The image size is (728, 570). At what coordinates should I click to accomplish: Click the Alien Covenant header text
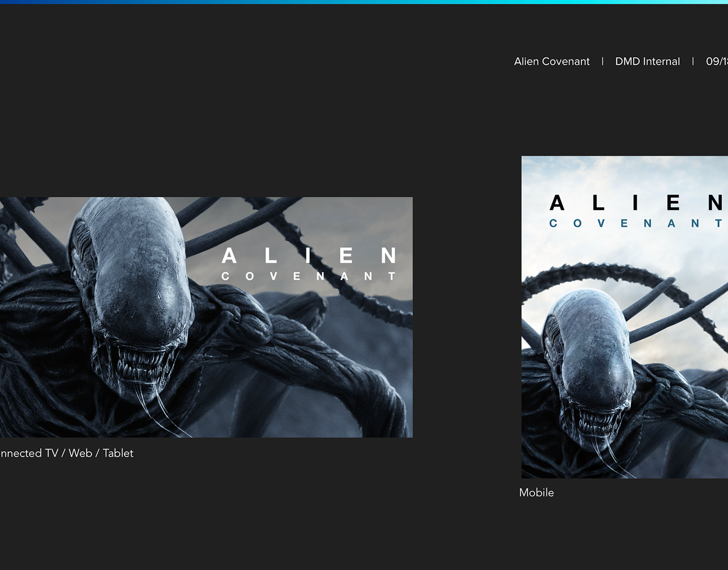[551, 61]
